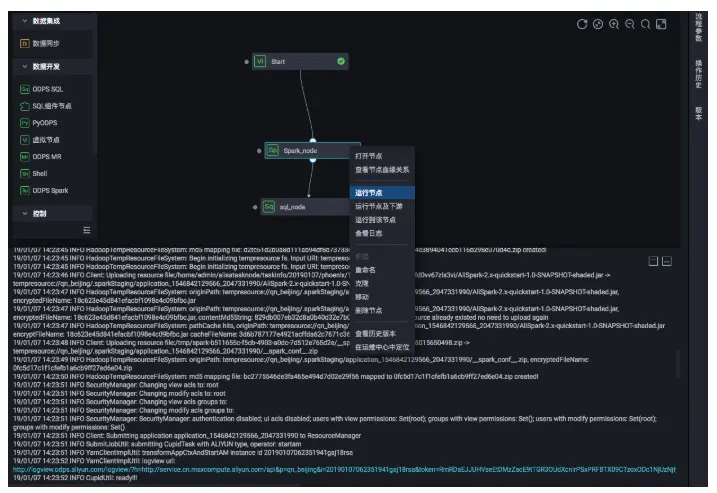Click the ODPS SQL label in palette

(48, 89)
